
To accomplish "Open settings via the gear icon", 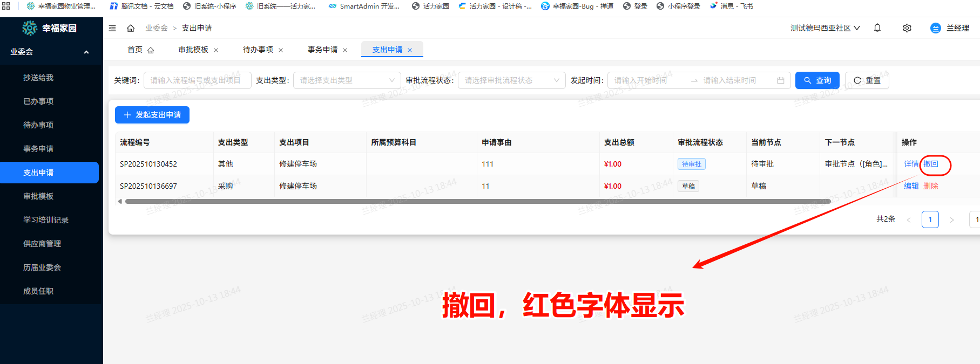I will (x=907, y=28).
